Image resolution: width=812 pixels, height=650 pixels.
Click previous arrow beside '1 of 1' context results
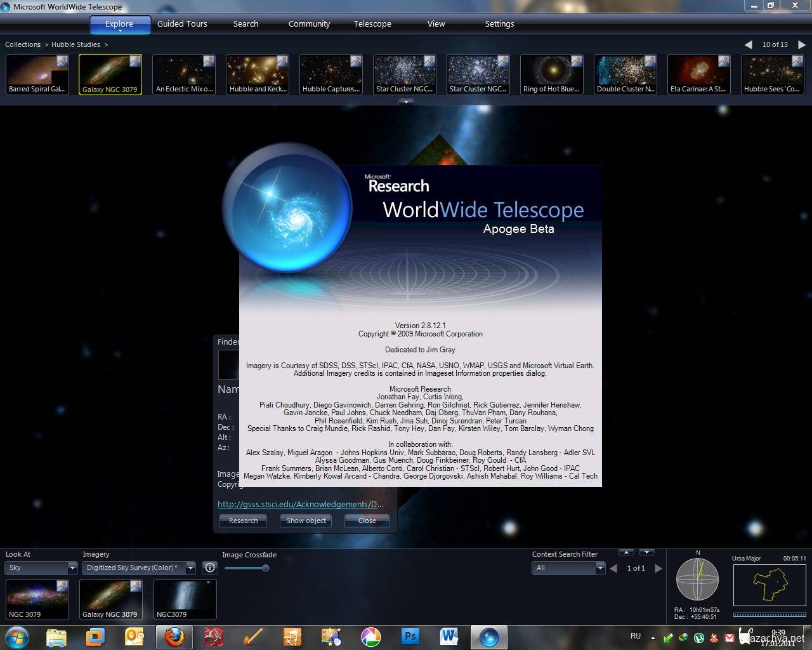[613, 568]
